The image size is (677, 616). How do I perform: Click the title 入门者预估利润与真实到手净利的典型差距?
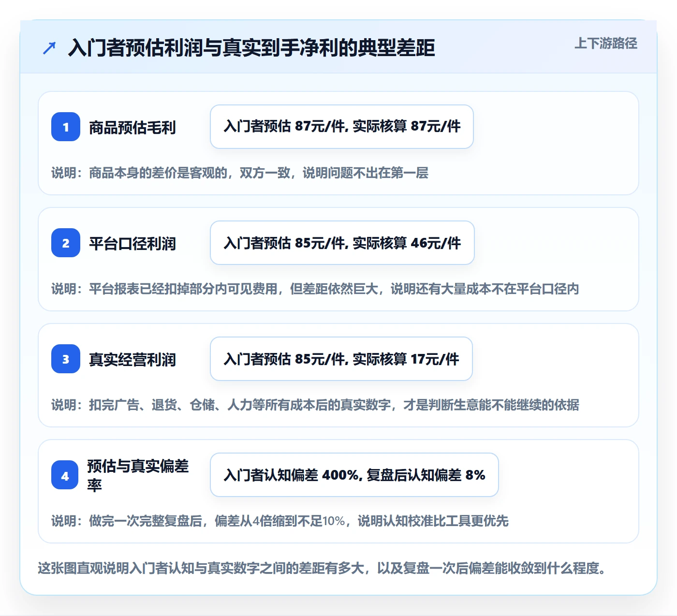251,48
